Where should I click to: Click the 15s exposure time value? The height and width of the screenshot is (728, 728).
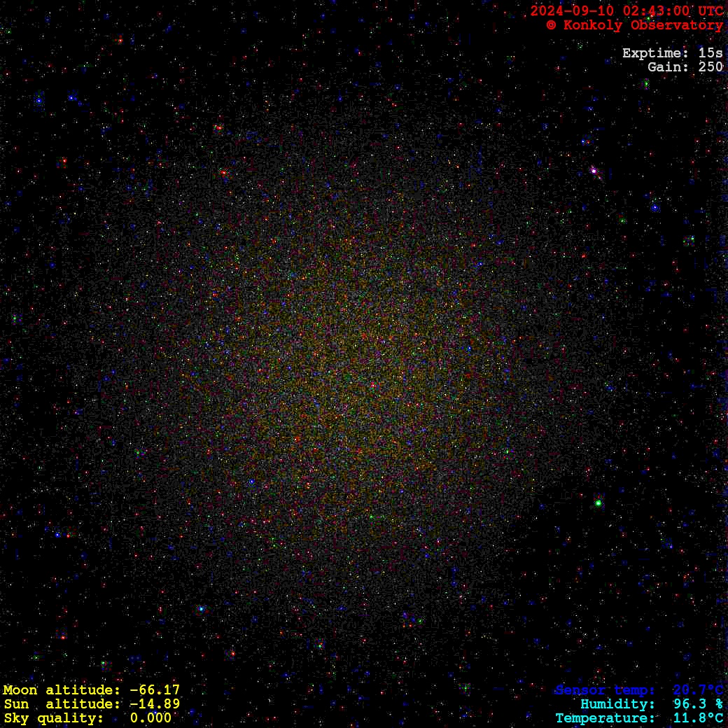(710, 53)
